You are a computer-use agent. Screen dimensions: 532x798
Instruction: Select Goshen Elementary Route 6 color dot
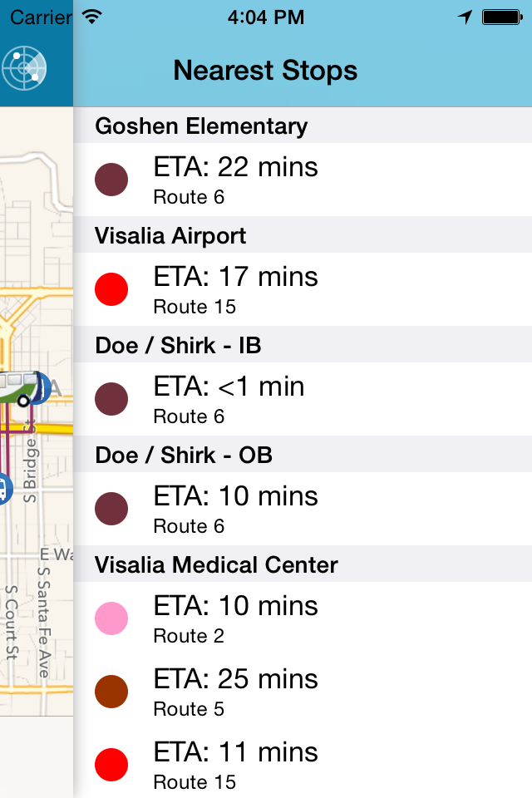(111, 180)
